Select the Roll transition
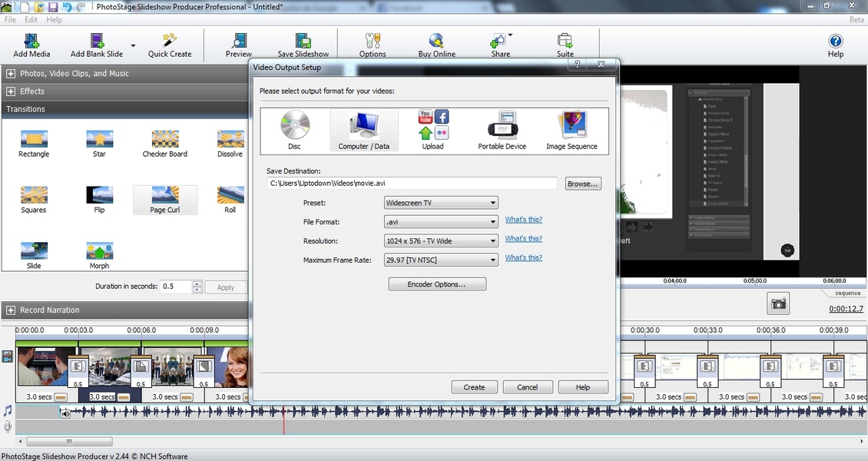 [x=230, y=200]
